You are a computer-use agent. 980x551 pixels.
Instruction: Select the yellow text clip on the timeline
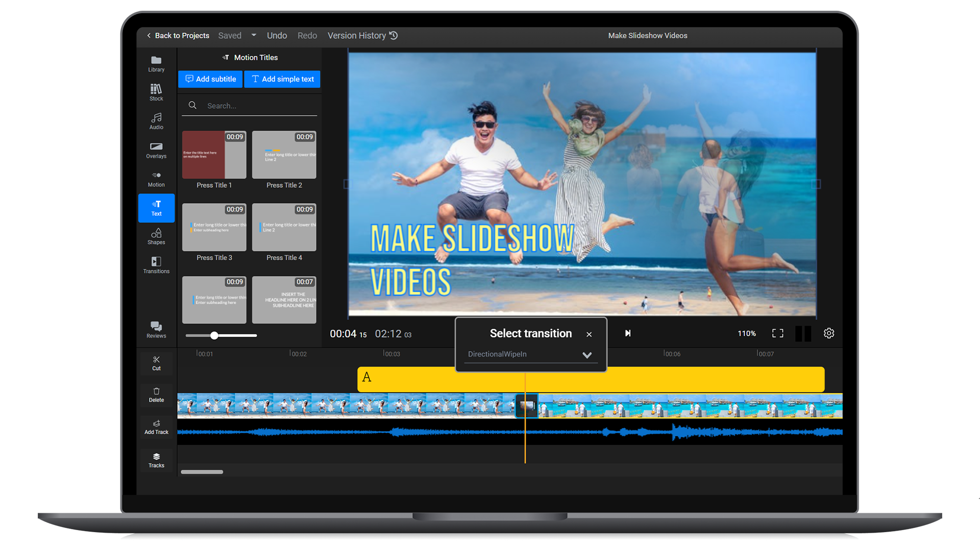(591, 379)
